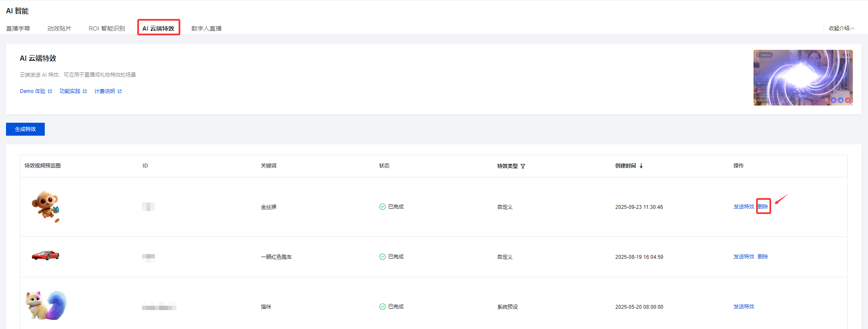Click the external link icon beside Demo 体验

[x=50, y=91]
